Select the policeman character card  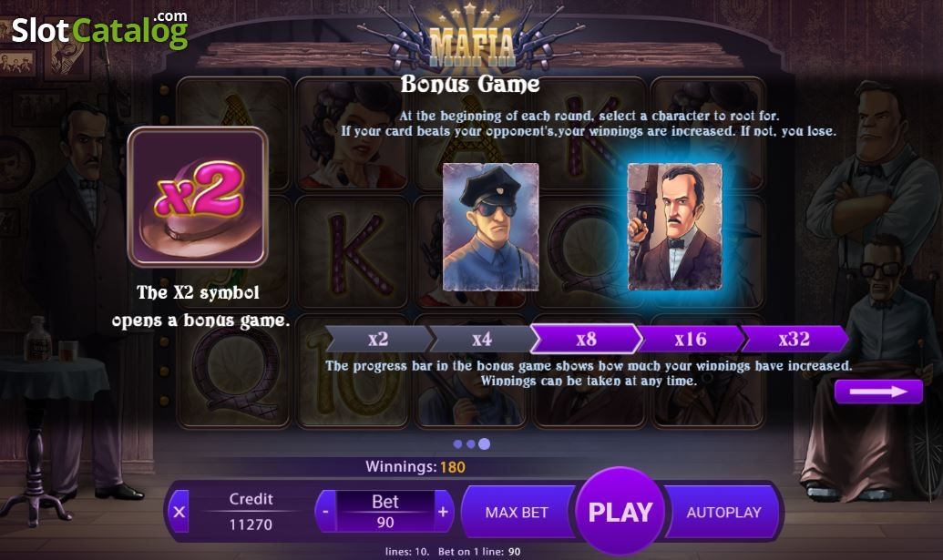click(x=491, y=227)
